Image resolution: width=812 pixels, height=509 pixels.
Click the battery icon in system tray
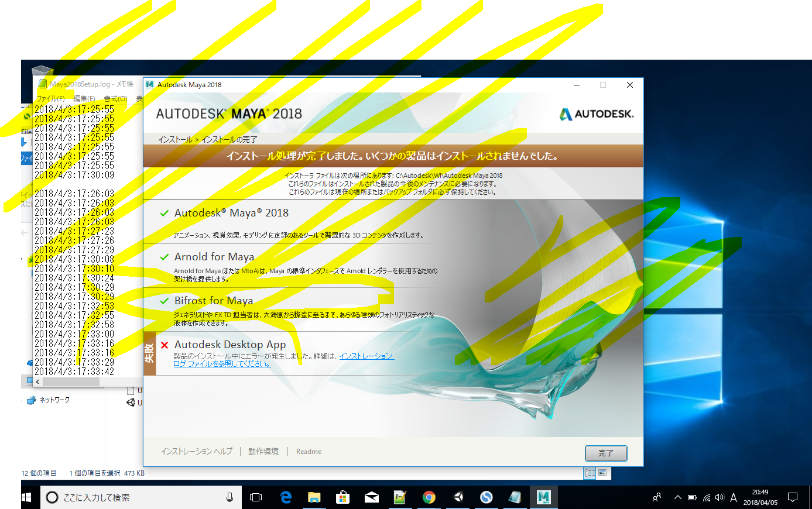click(x=692, y=497)
